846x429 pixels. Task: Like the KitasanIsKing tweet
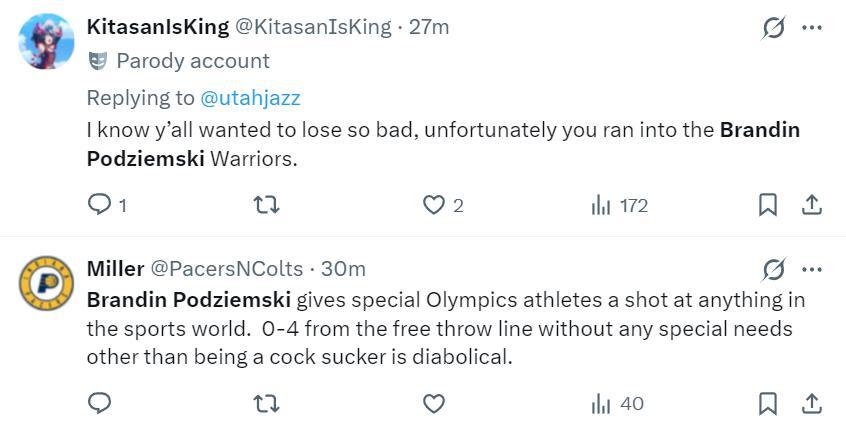(x=433, y=205)
